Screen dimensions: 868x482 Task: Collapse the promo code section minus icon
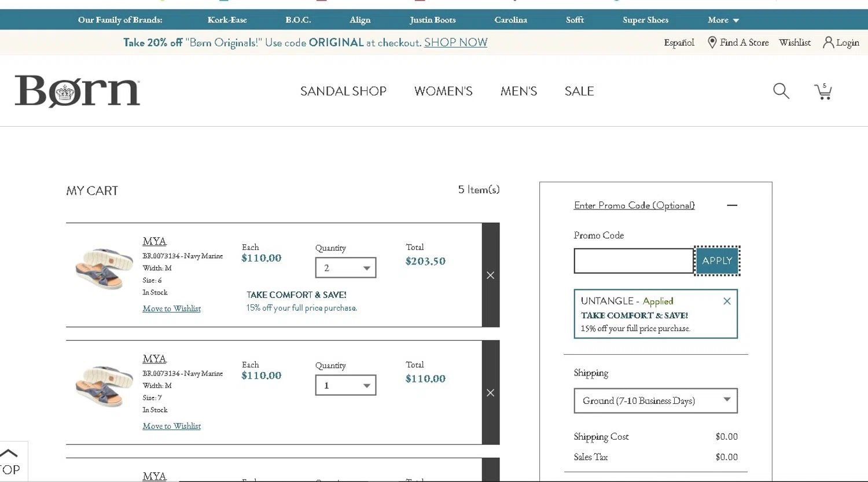click(x=732, y=205)
